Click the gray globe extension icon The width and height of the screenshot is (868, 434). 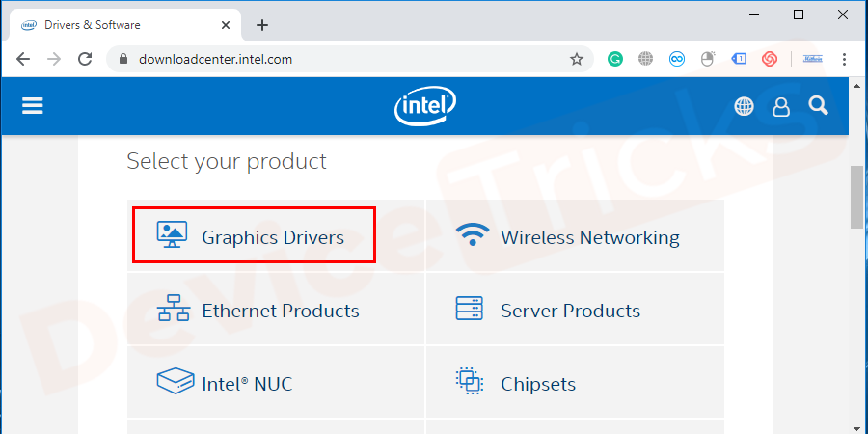point(645,59)
